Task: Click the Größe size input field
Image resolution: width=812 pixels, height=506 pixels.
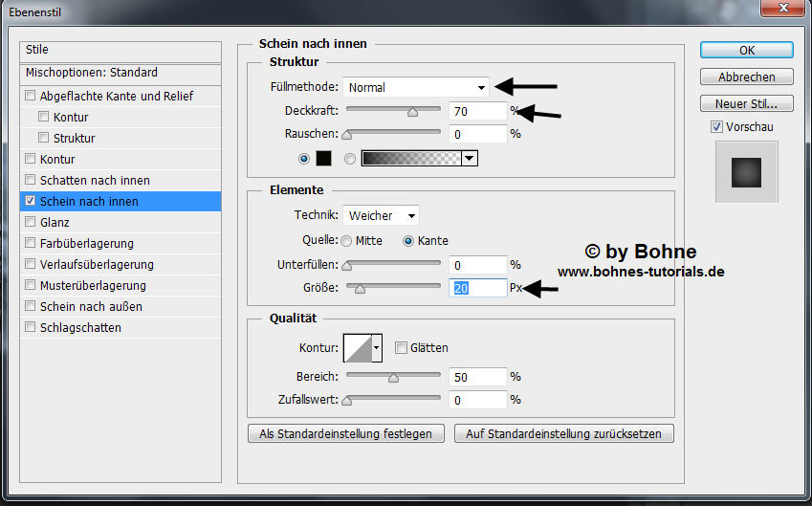Action: pos(477,288)
